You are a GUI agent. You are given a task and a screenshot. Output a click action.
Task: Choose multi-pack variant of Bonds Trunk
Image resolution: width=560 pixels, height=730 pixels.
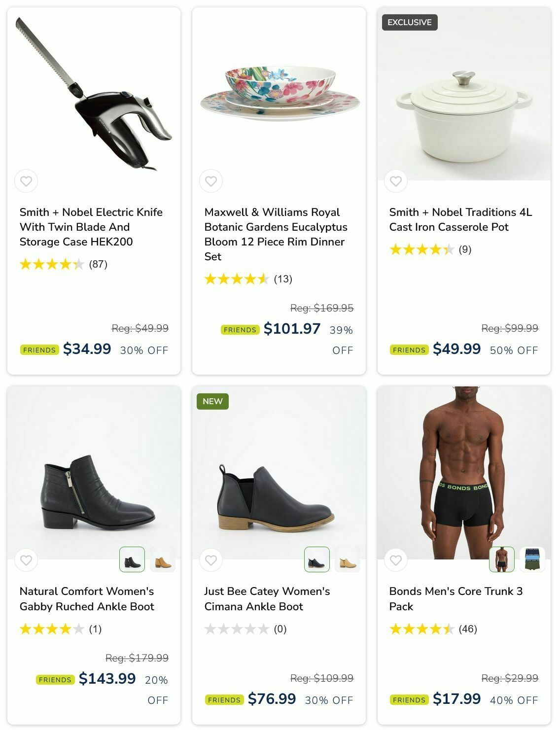coord(532,559)
